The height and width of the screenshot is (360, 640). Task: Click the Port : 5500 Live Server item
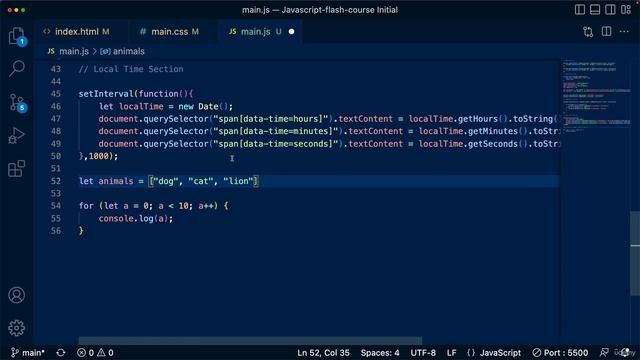click(x=560, y=353)
